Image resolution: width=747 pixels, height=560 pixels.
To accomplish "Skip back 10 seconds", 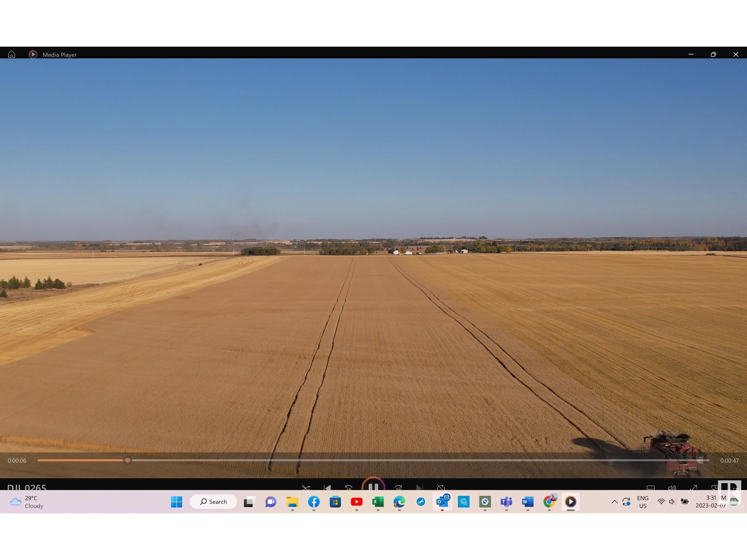I will pos(349,488).
